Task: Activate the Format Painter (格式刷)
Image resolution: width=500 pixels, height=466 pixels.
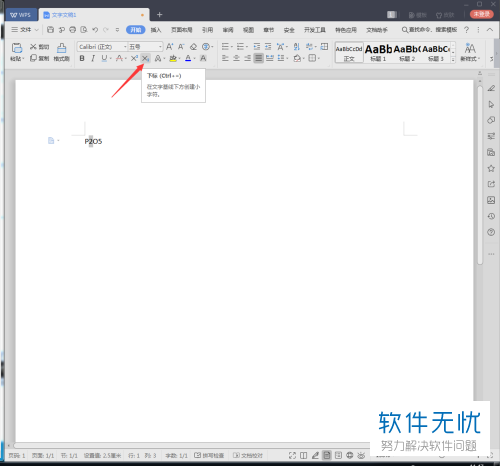Action: tap(61, 52)
